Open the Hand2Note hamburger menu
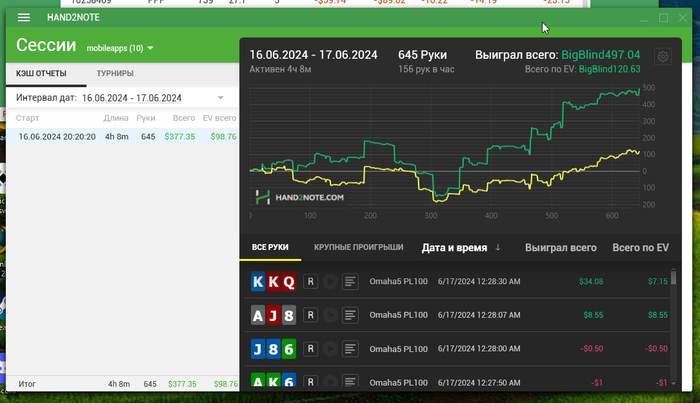Screen dimensions: 700x403 [x=24, y=17]
